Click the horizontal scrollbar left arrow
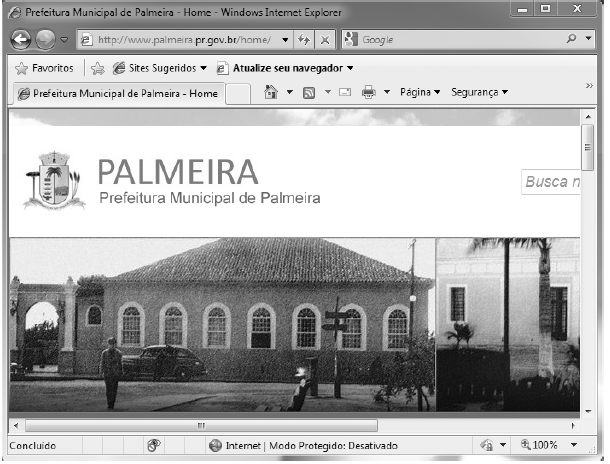Screen dimensions: 610x464 pos(16,425)
